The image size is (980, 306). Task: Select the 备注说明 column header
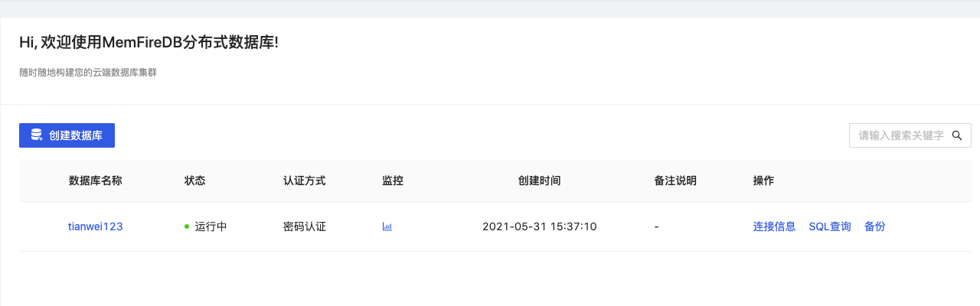[676, 181]
